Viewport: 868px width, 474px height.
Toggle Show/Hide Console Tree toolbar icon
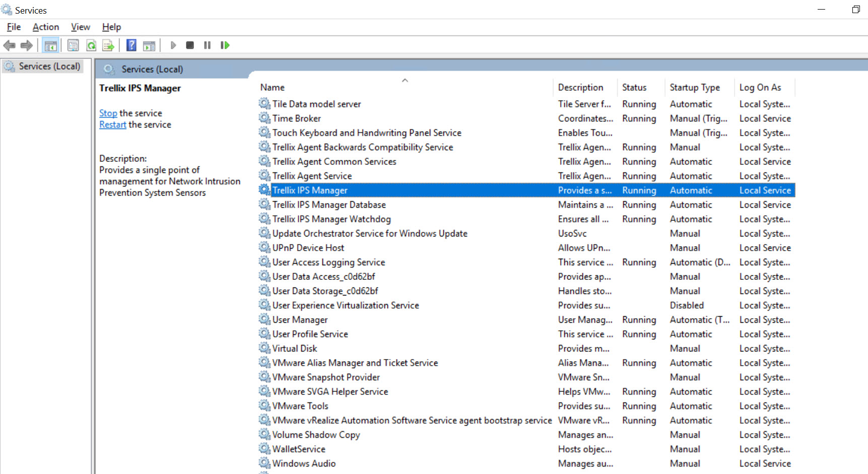tap(50, 45)
